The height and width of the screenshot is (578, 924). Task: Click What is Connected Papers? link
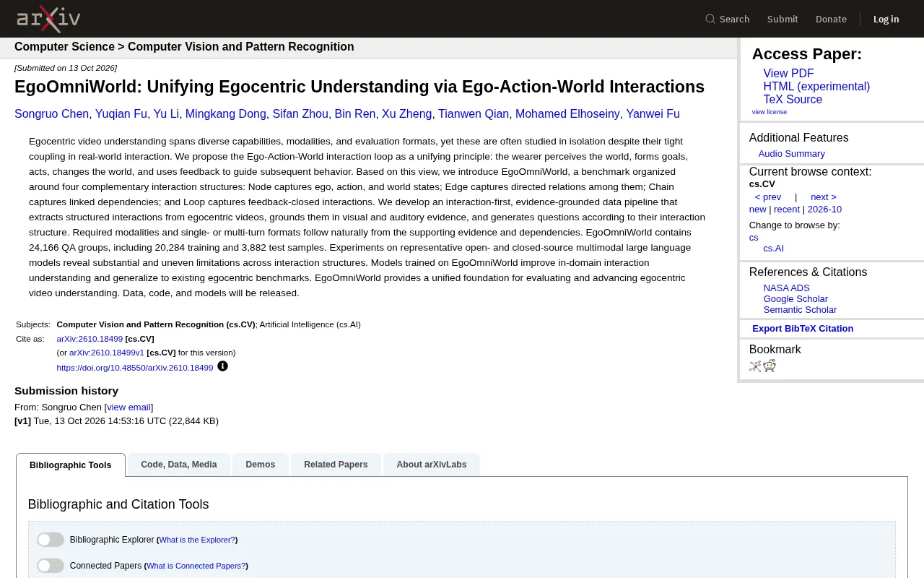tap(196, 566)
